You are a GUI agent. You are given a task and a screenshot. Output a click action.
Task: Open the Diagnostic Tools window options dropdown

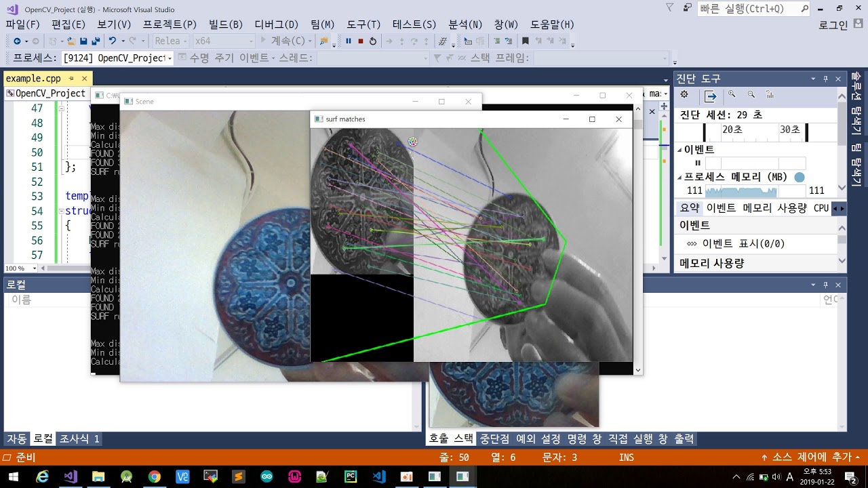[x=813, y=79]
